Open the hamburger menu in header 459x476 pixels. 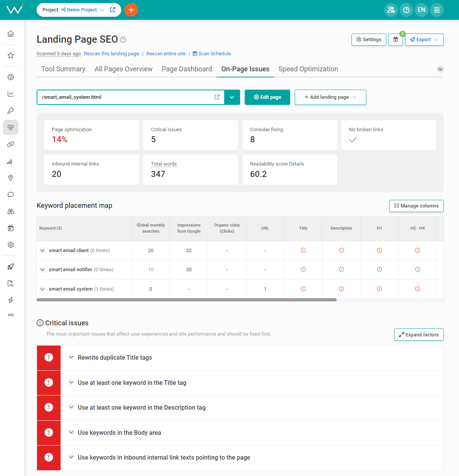(437, 10)
